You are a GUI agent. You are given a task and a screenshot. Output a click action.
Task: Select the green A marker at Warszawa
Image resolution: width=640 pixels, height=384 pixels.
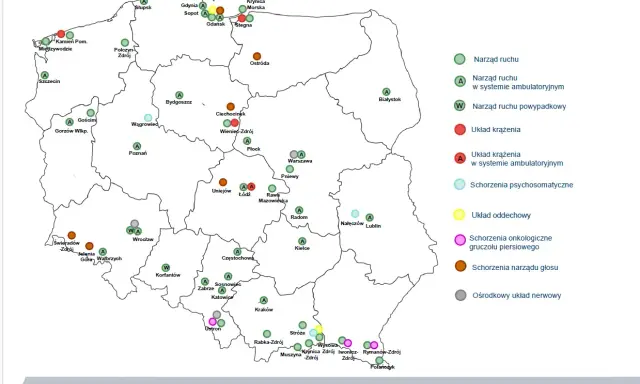(301, 154)
